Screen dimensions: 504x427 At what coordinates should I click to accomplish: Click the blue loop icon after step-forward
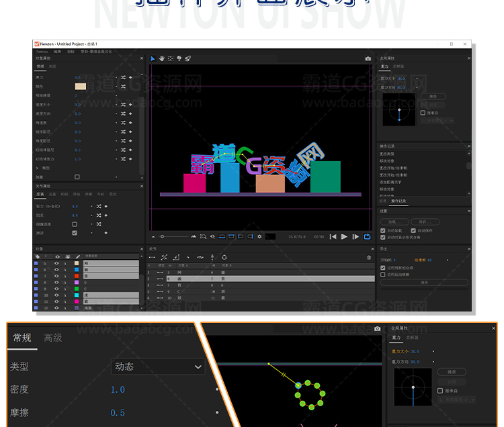(x=367, y=236)
